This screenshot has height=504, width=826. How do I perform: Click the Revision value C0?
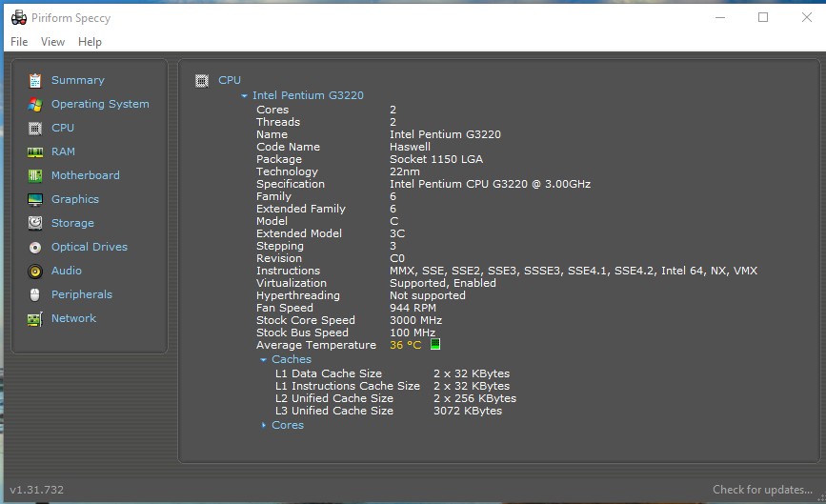coord(397,258)
